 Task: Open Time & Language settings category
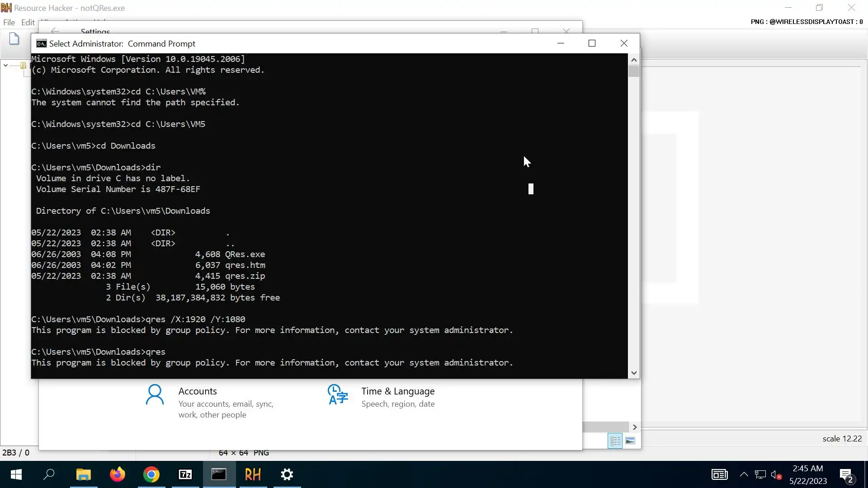(397, 391)
